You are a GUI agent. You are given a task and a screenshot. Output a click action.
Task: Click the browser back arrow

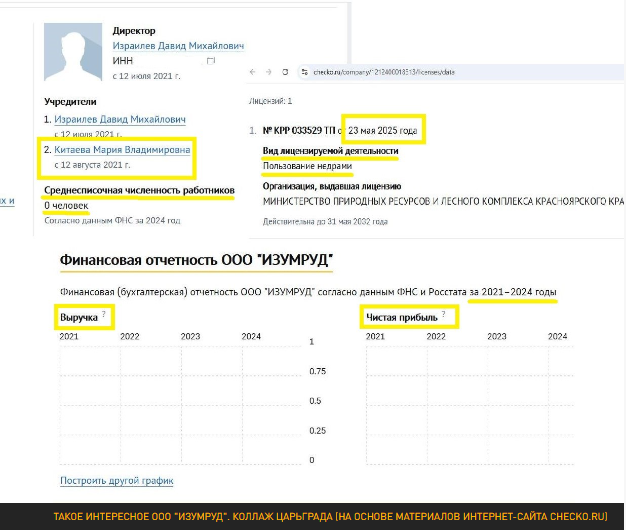point(253,72)
